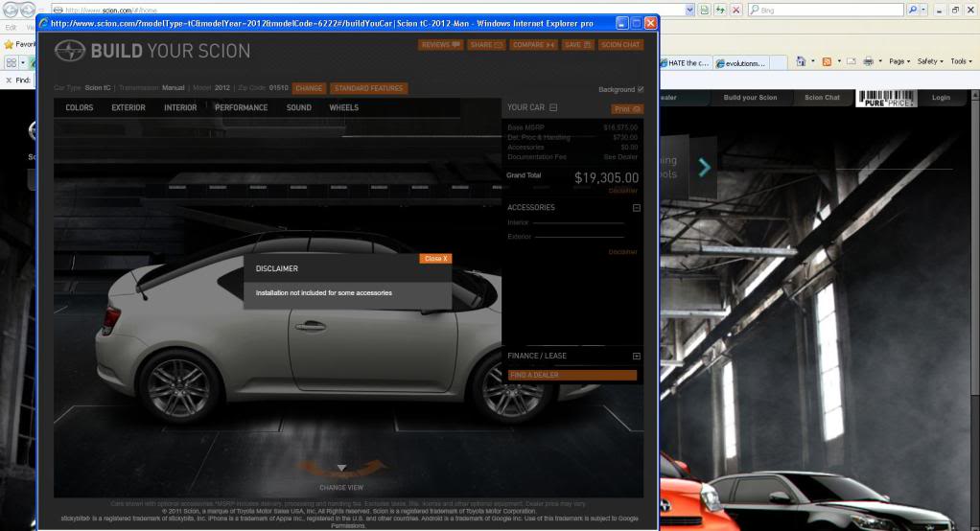Viewport: 980px width, 531px height.
Task: Click Login in the background page nav
Action: [941, 98]
